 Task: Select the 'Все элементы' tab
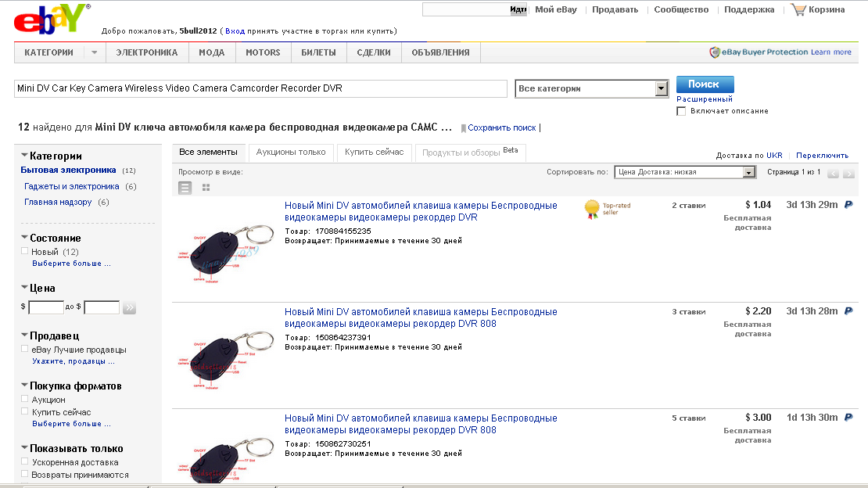coord(208,152)
